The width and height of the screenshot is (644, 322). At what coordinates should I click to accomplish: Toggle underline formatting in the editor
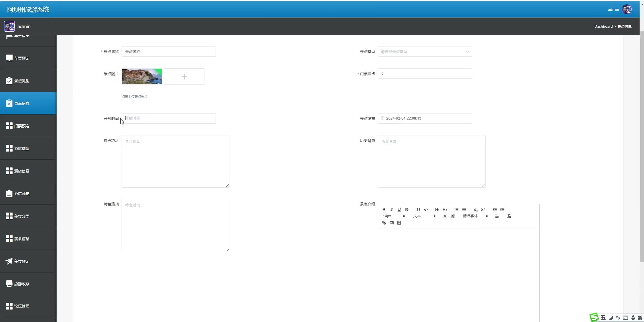coord(399,210)
